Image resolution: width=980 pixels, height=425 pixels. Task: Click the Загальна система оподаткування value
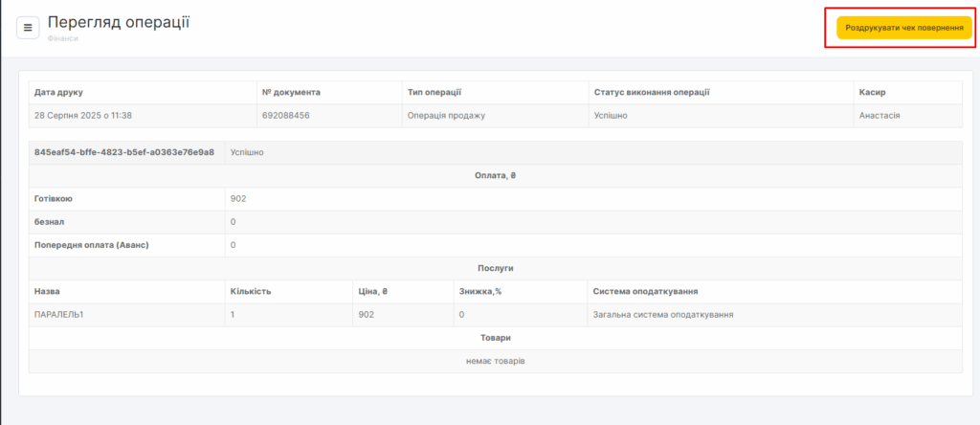pos(669,314)
